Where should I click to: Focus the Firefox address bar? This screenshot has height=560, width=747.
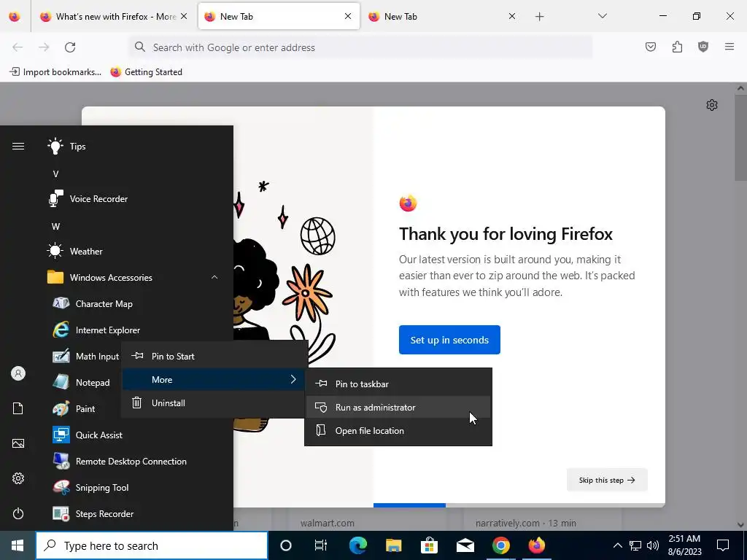360,47
